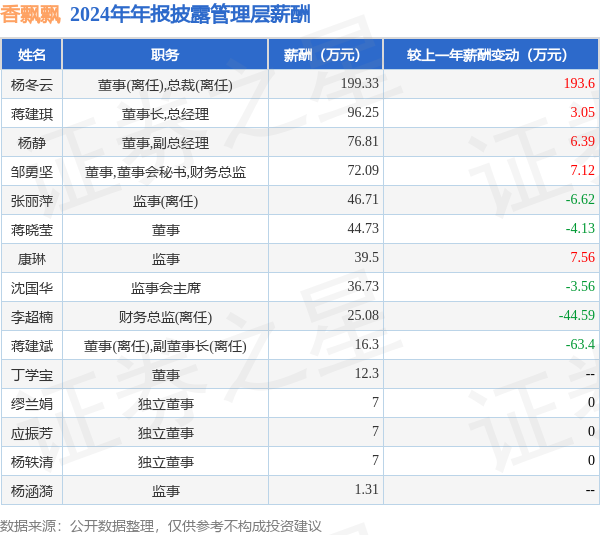Image resolution: width=600 pixels, height=535 pixels.
Task: Select the name cell 杨冬云
Action: point(32,85)
